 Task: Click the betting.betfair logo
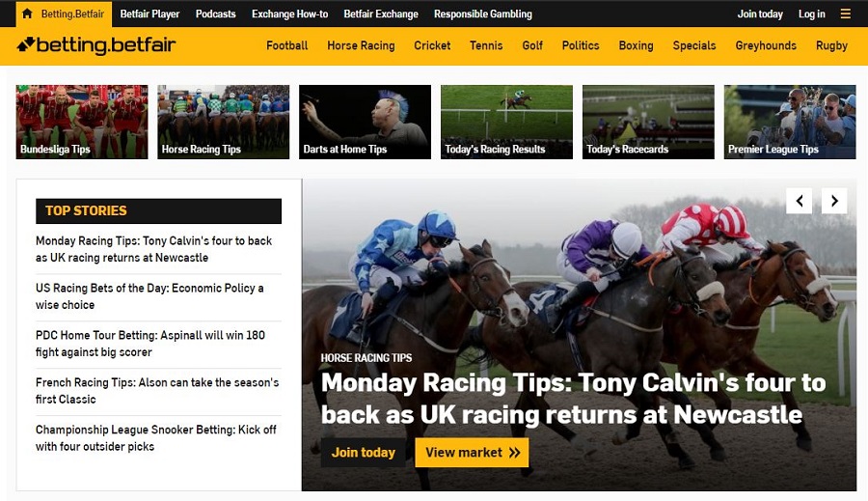pyautogui.click(x=96, y=45)
